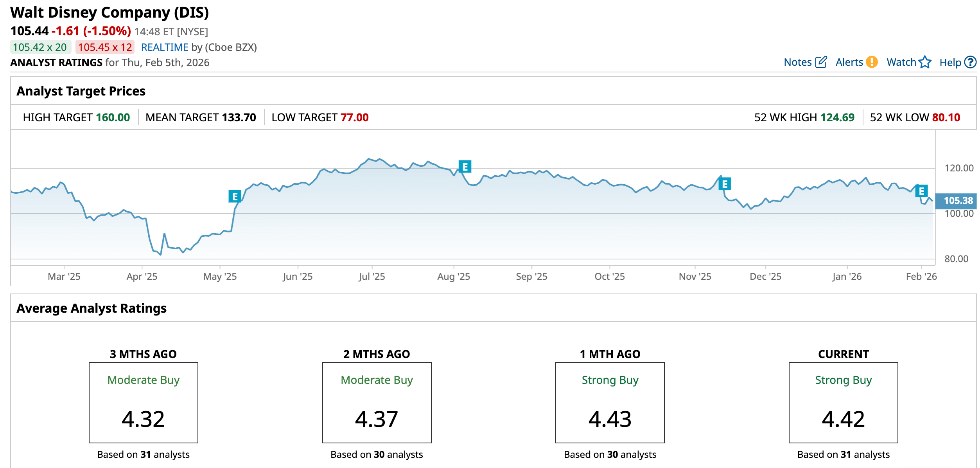Image resolution: width=980 pixels, height=468 pixels.
Task: Click the Watch text link
Action: click(901, 62)
